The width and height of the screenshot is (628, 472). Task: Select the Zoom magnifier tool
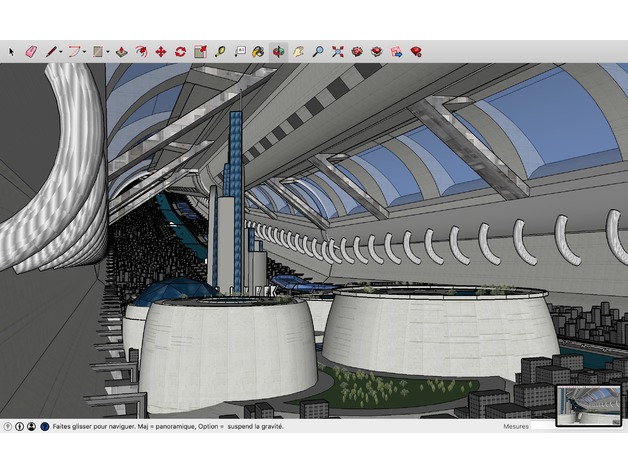pos(318,51)
